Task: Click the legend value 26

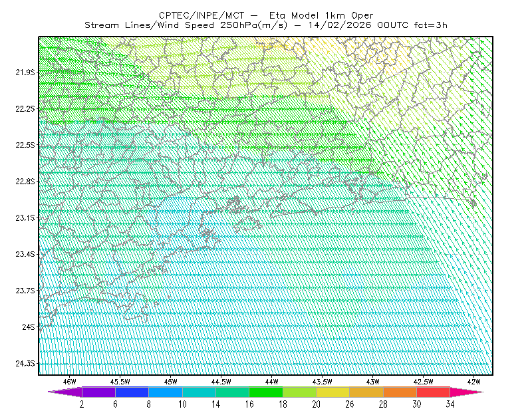Action: tap(350, 404)
